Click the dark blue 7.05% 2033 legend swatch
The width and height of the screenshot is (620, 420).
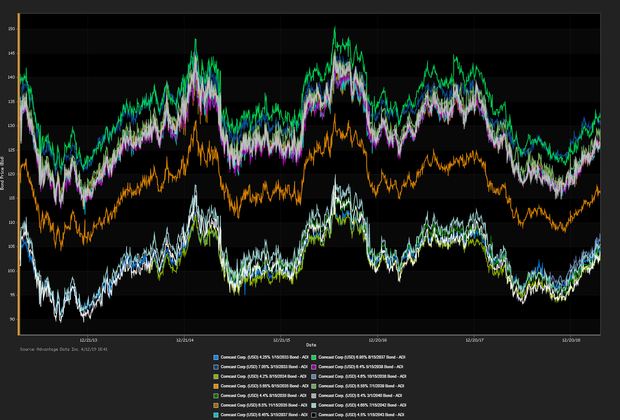[x=216, y=367]
